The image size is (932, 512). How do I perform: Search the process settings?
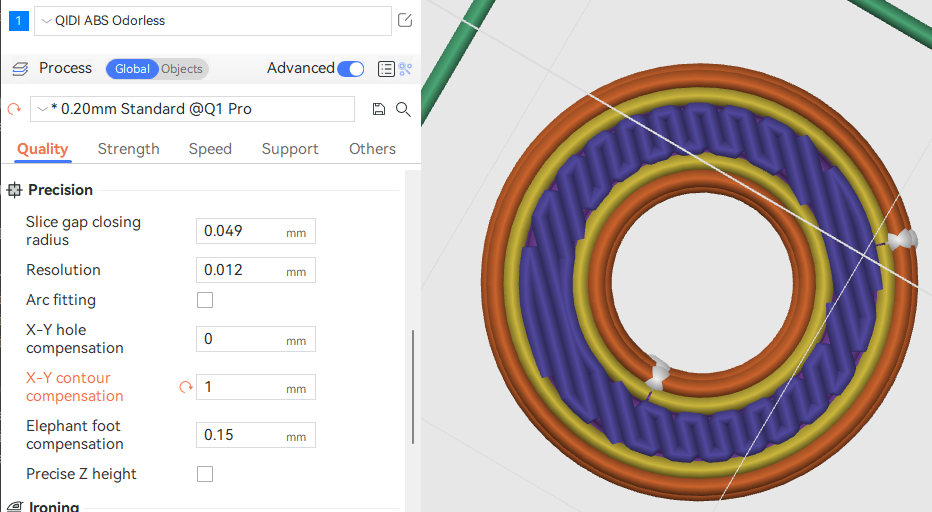(403, 109)
